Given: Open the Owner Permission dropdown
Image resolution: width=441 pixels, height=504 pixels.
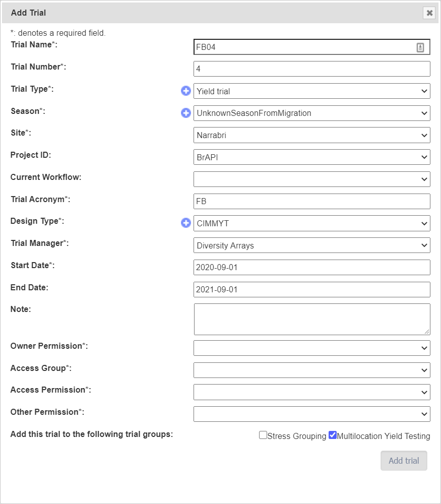Looking at the screenshot, I should pyautogui.click(x=311, y=348).
